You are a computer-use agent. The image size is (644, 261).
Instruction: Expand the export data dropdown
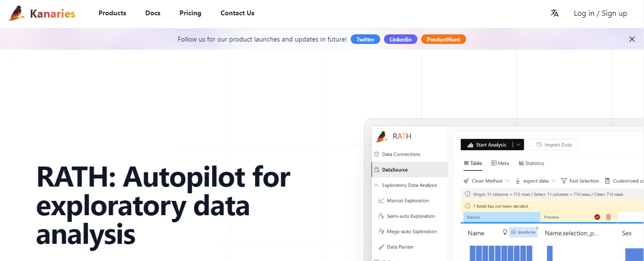(553, 181)
